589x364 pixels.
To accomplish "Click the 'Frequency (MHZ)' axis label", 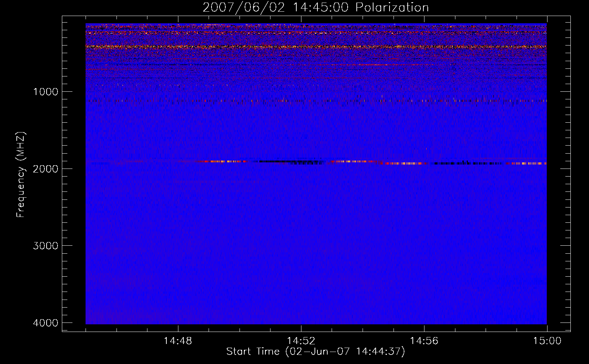I will (21, 175).
